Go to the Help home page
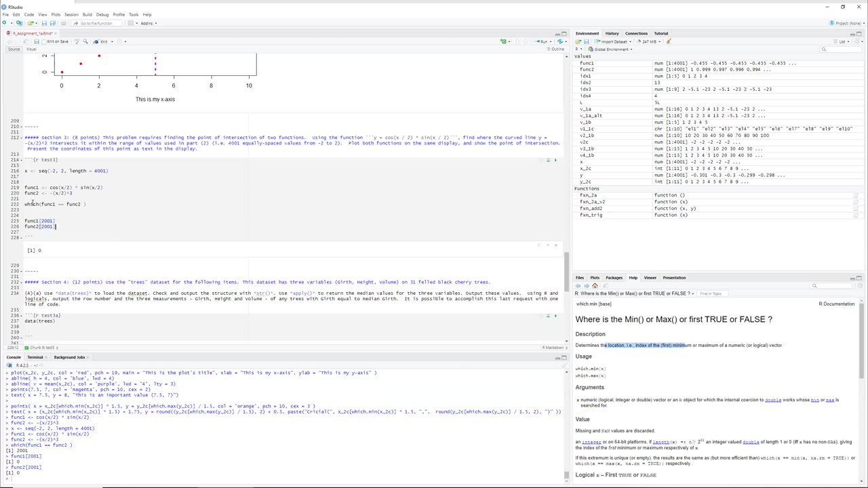 click(595, 285)
